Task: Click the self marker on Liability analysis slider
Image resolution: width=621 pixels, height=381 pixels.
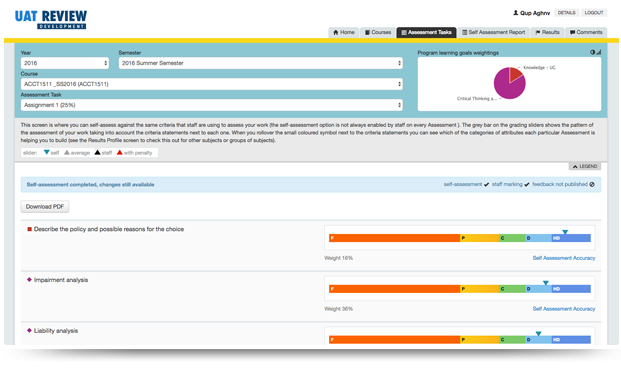Action: (539, 333)
